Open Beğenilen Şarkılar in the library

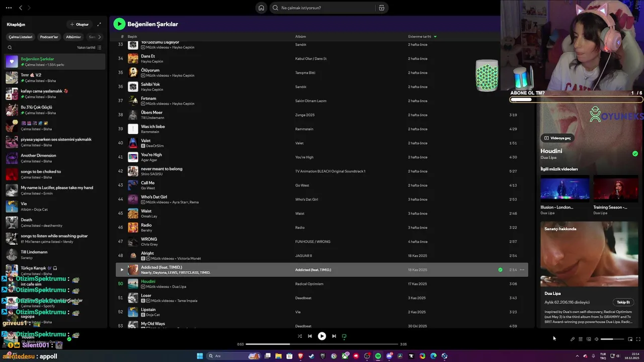pos(55,61)
